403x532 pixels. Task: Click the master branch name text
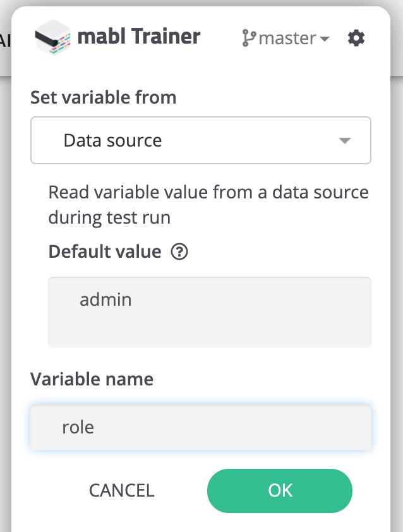click(x=287, y=38)
